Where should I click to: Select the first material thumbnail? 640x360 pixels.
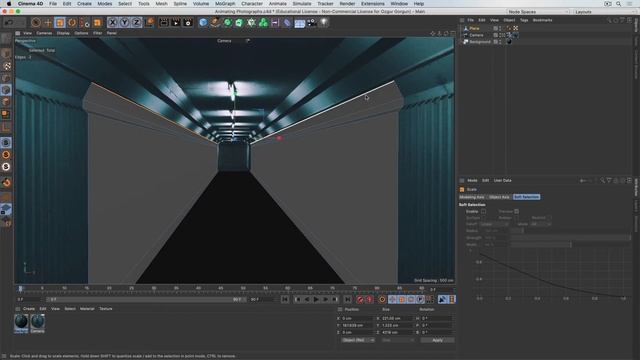21,323
